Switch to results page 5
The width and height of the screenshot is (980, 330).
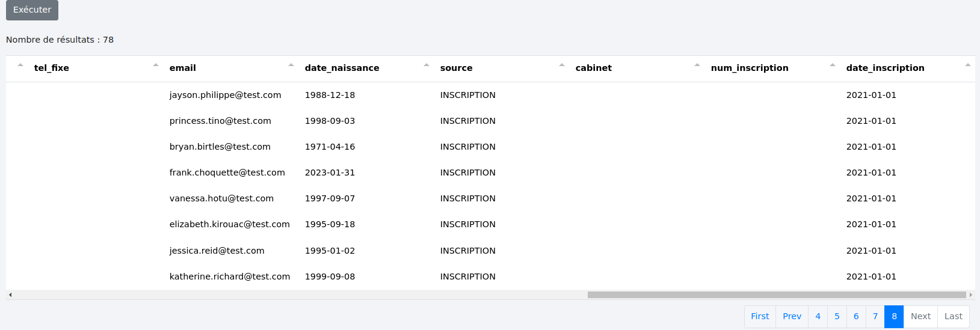(837, 316)
